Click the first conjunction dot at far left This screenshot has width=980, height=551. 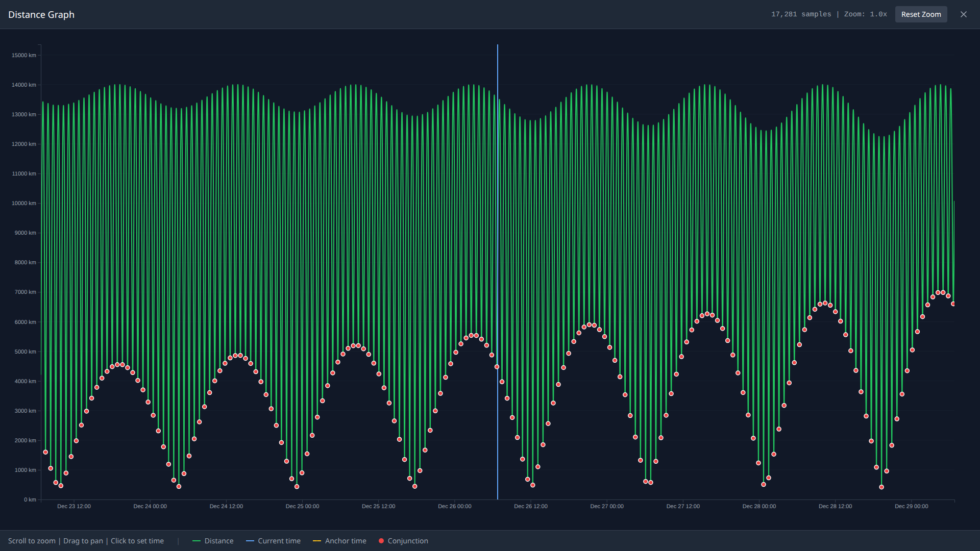coord(45,452)
